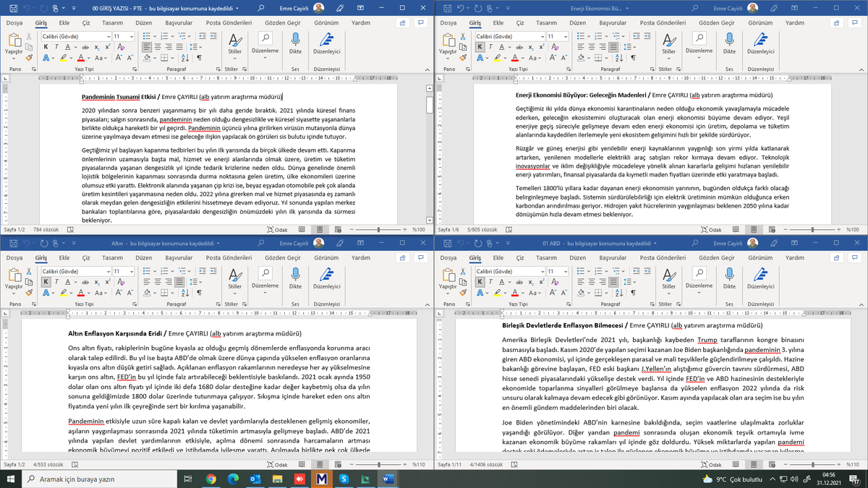Copy selection in the Altın window
Viewport: 868px width, 488px height.
[x=29, y=282]
